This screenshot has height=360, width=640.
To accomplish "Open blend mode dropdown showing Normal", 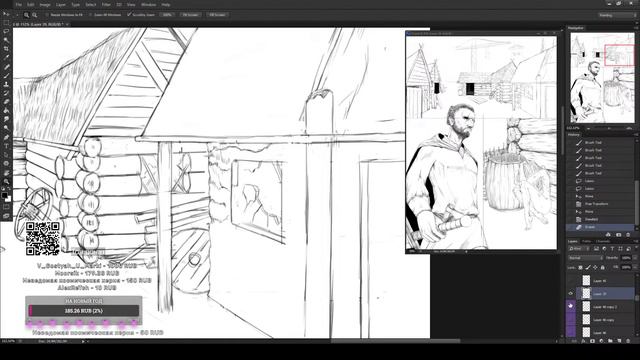I will coord(585,258).
